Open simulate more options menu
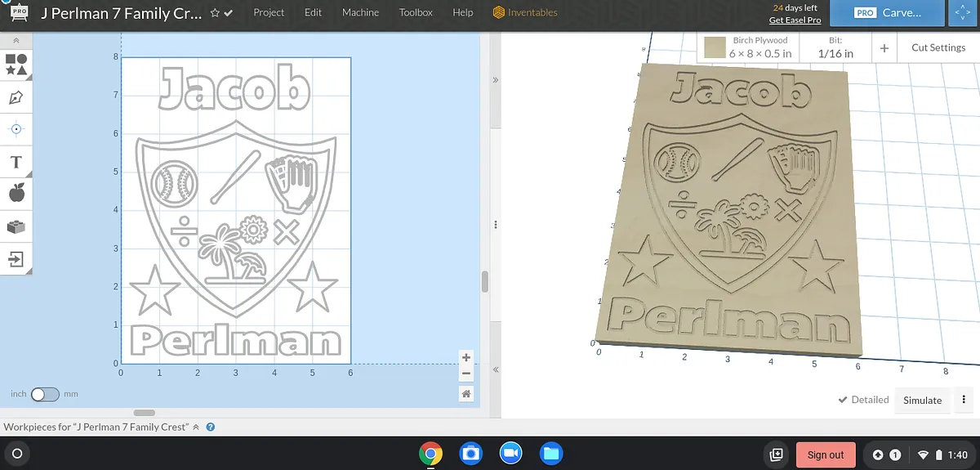This screenshot has width=980, height=470. pos(964,400)
